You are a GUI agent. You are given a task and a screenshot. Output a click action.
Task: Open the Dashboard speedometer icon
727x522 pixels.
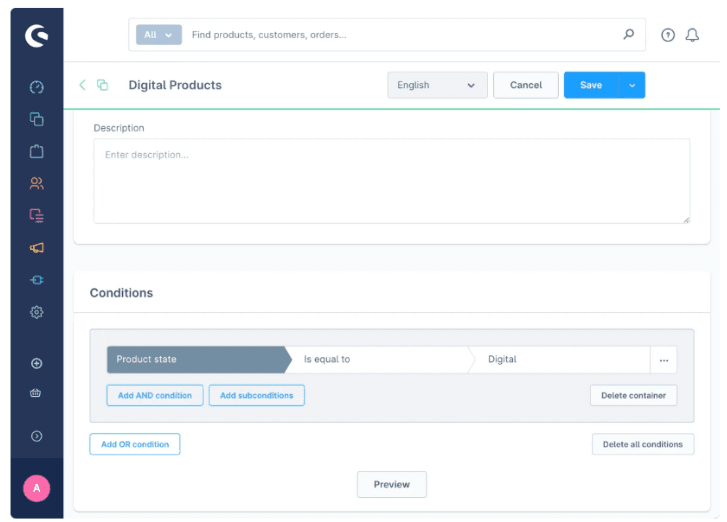[37, 87]
